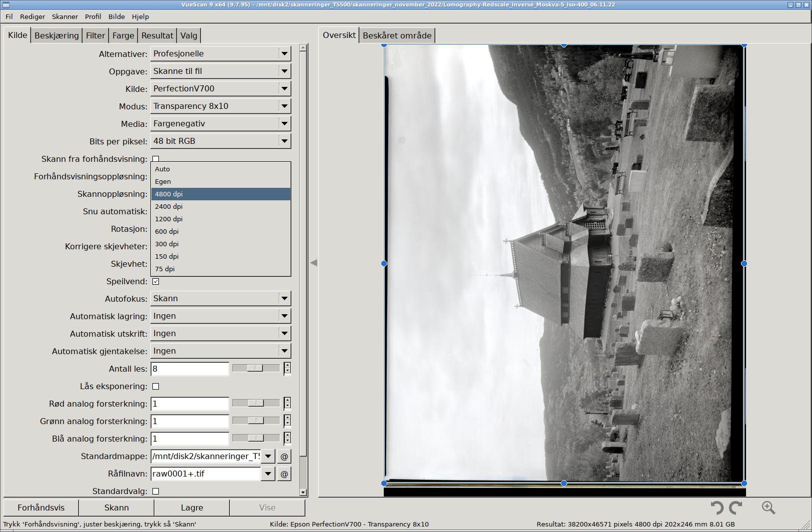
Task: Click the bottom-left corner crop handle
Action: click(384, 483)
